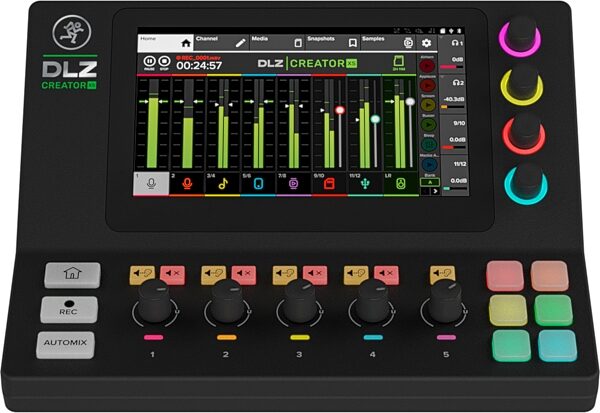Screen dimensions: 600x413
Task: Trigger the Buzzer sample pad
Action: click(x=428, y=124)
